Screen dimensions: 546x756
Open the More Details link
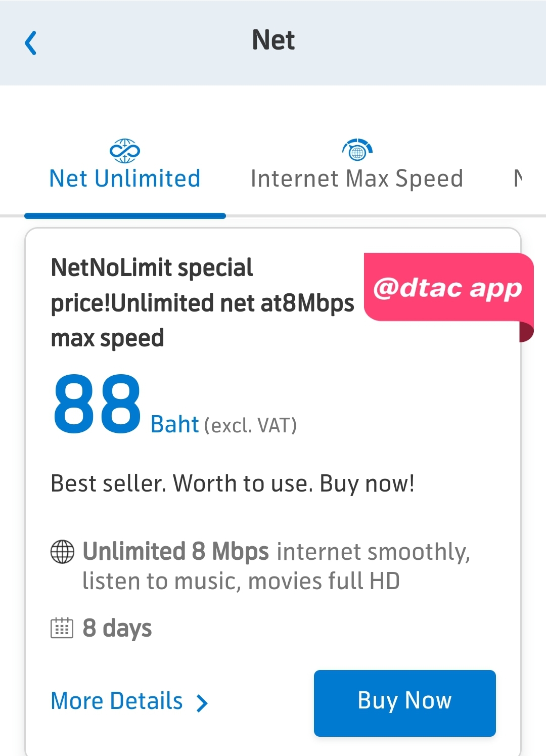coord(117,701)
